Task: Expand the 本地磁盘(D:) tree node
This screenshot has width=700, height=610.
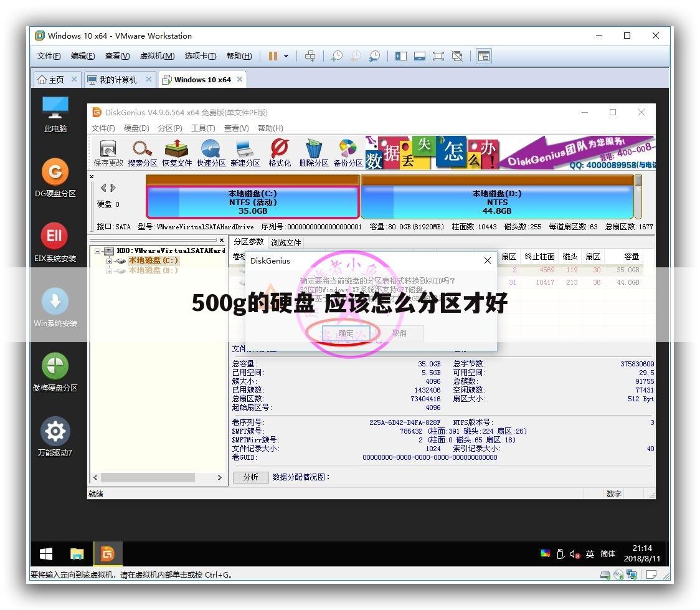Action: 109,270
